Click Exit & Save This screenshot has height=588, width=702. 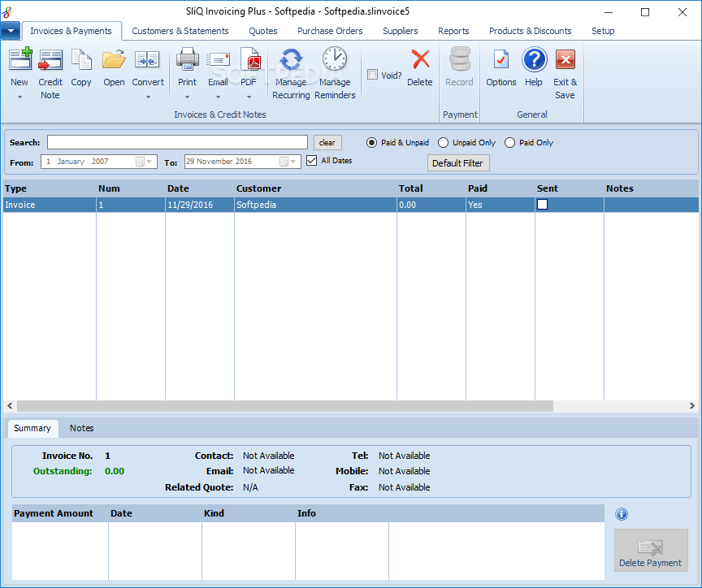(565, 74)
